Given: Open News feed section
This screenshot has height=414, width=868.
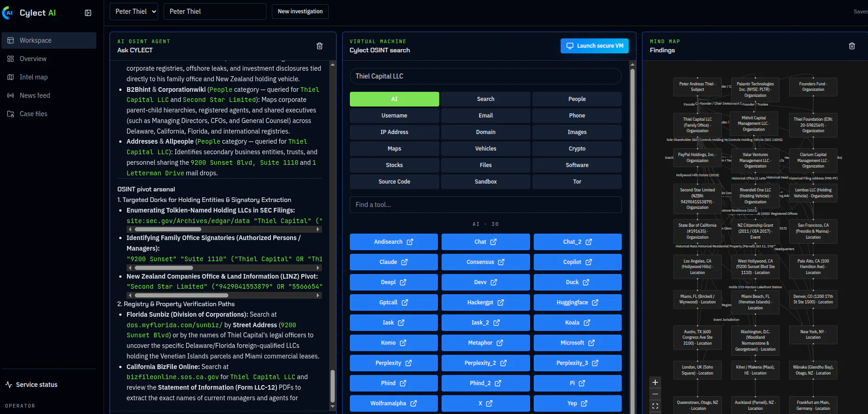Looking at the screenshot, I should (x=49, y=95).
